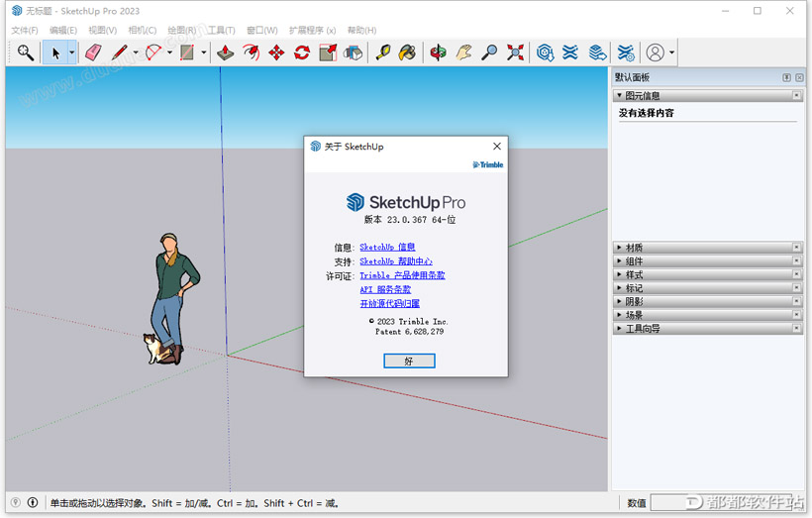
Task: Close the 图元信息 panel with its x
Action: 797,95
